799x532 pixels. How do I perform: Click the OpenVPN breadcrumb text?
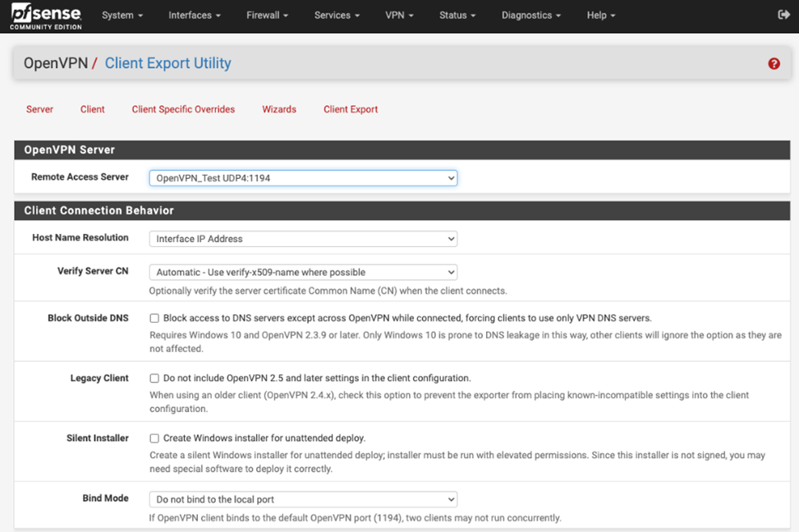pyautogui.click(x=56, y=63)
